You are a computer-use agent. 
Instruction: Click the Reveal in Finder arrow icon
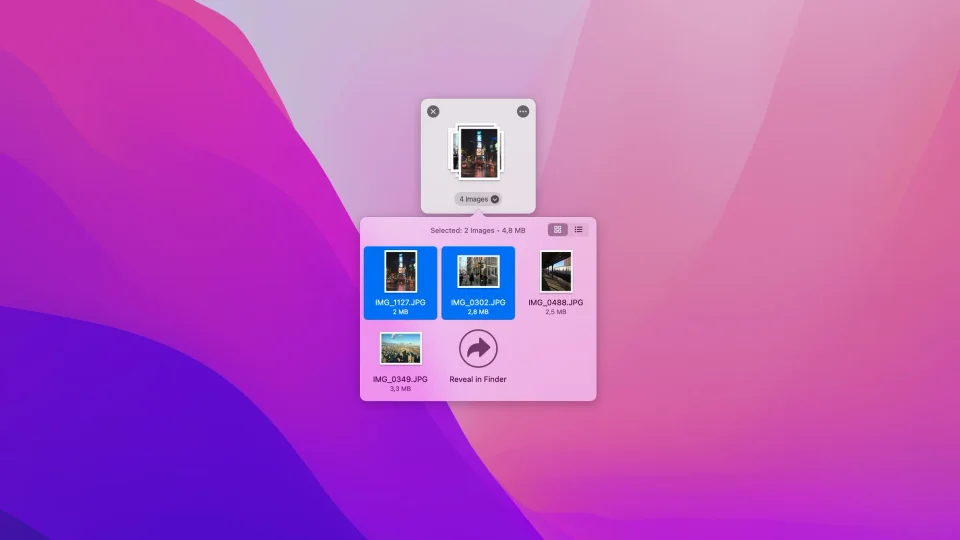[x=478, y=348]
